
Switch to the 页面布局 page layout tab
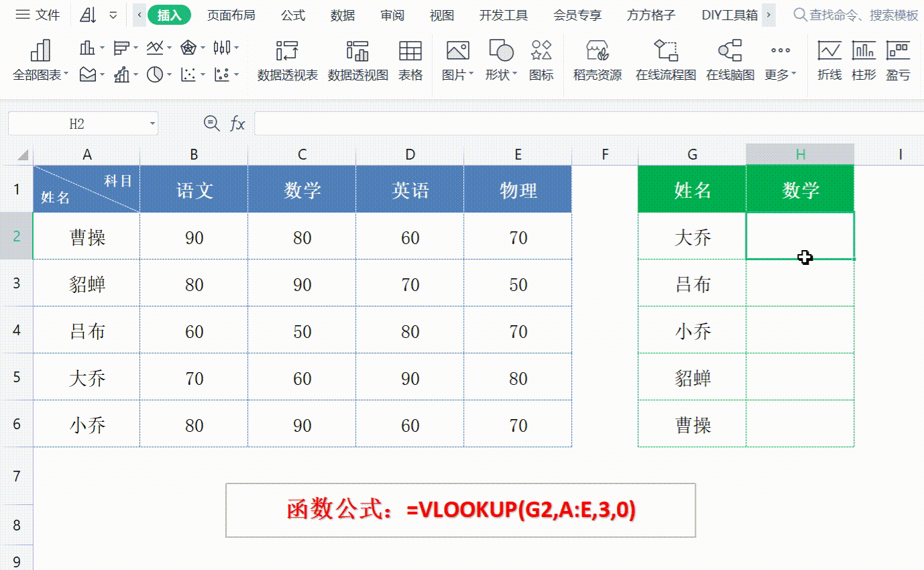pyautogui.click(x=231, y=15)
